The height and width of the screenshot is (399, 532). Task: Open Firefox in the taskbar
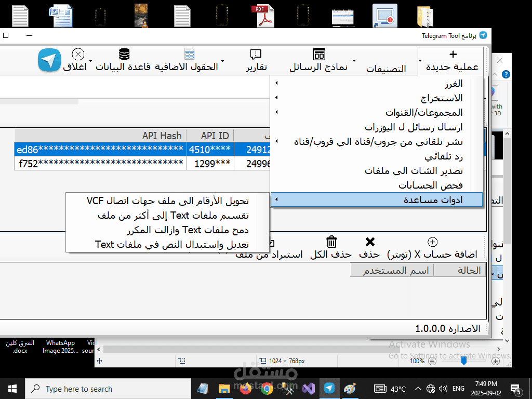(x=246, y=389)
